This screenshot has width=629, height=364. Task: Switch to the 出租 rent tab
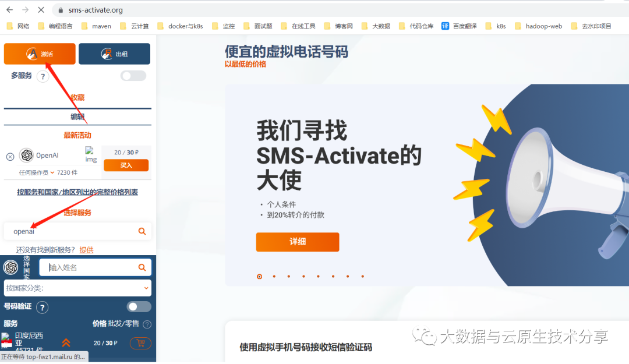[x=114, y=54]
